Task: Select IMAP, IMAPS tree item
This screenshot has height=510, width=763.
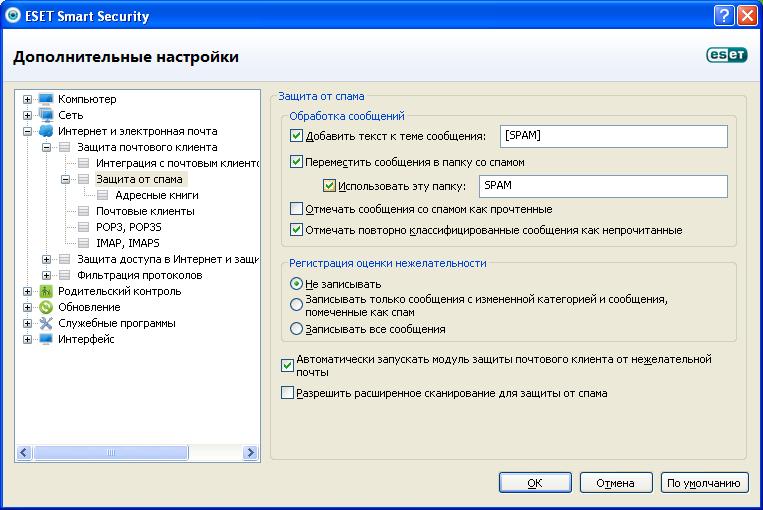Action: [x=127, y=243]
